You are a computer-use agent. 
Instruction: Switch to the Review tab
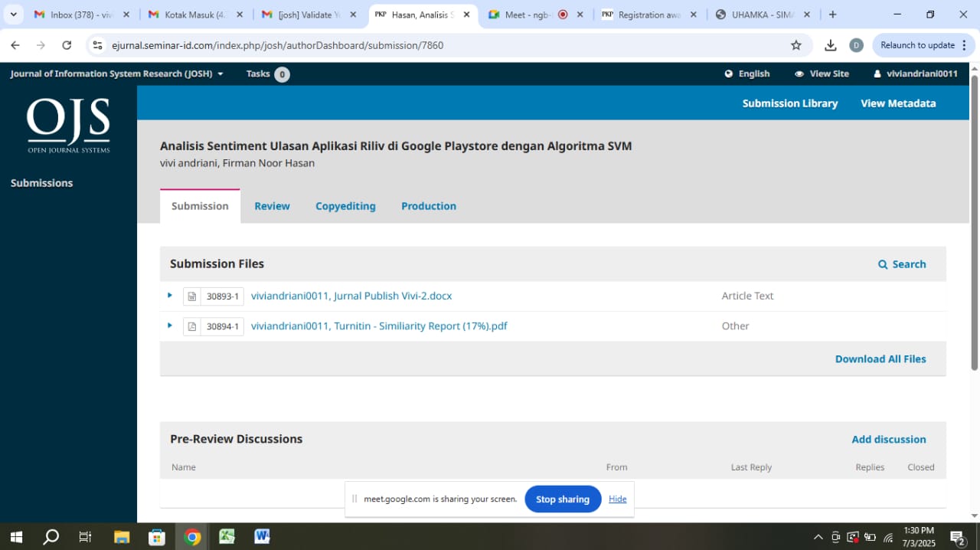pos(272,206)
